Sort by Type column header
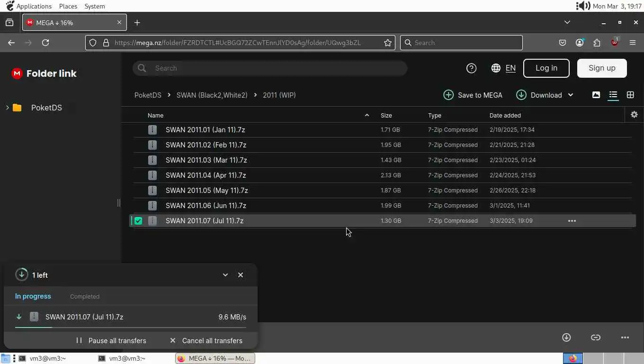 click(435, 115)
